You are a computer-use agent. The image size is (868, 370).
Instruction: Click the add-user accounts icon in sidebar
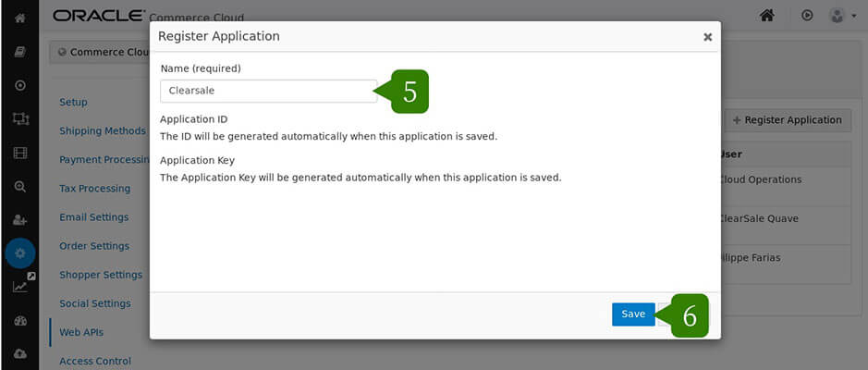tap(19, 220)
